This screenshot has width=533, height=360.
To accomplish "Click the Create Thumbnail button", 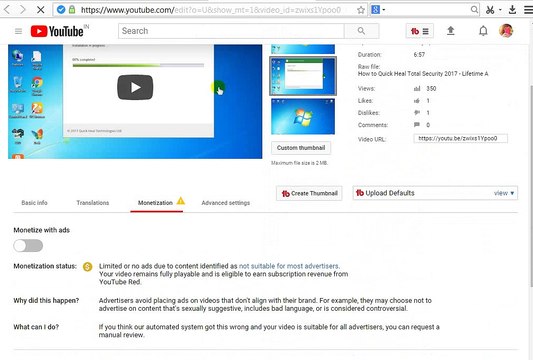I will coord(309,193).
